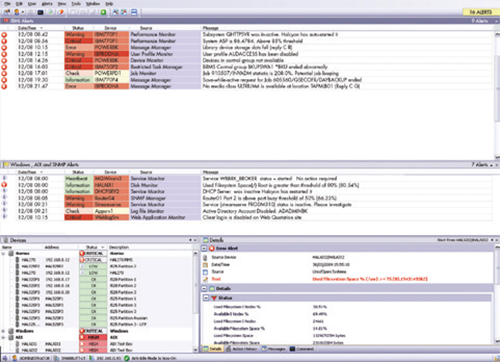Switch to the Details tab
The height and width of the screenshot is (362, 500).
coord(212,349)
